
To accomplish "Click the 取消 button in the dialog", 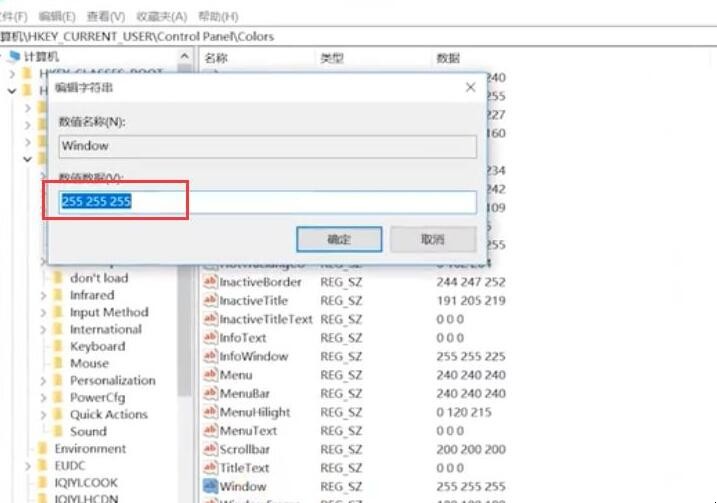I will tap(433, 239).
